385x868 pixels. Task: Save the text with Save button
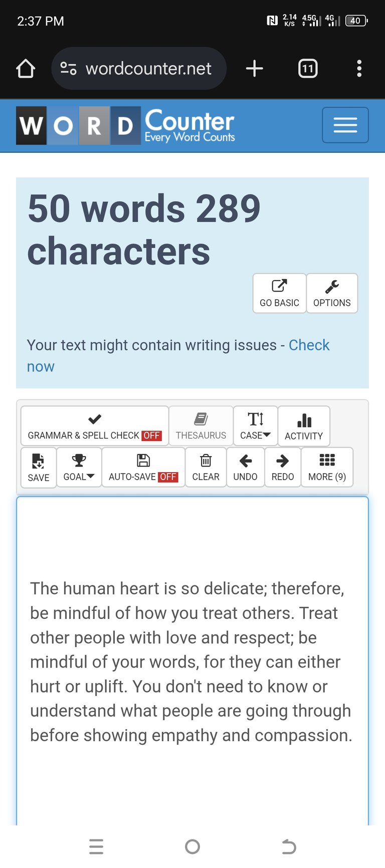coord(39,467)
